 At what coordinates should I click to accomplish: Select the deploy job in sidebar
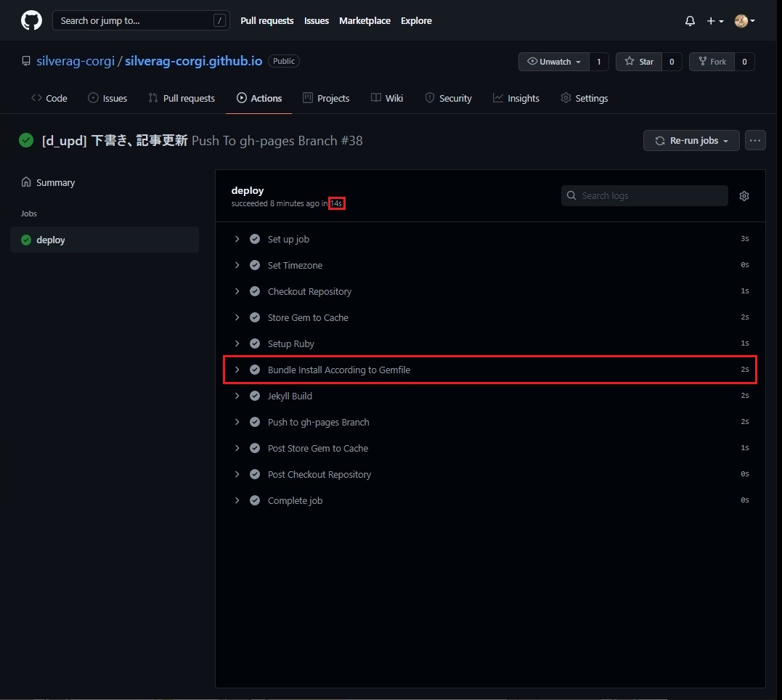105,240
